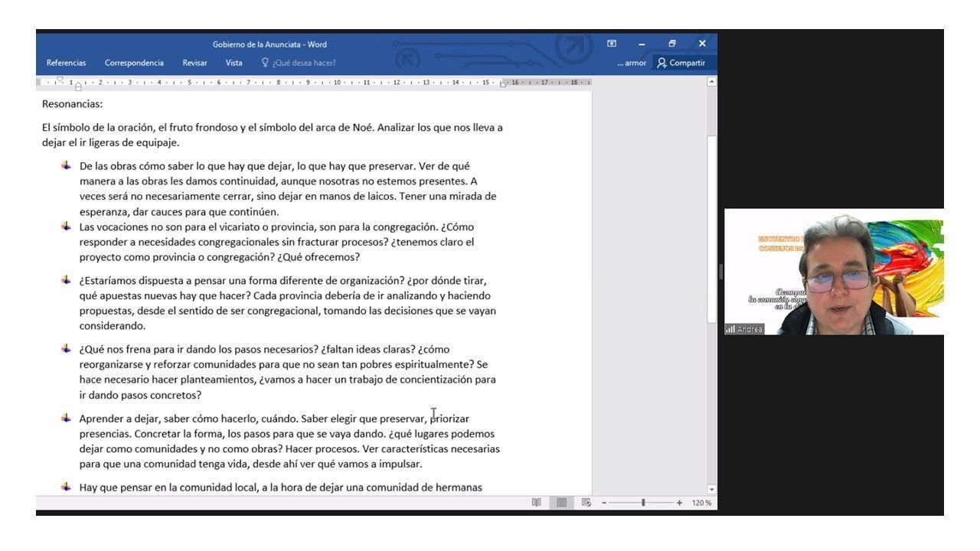Click the vertical scrollbar thumb

pos(712,230)
